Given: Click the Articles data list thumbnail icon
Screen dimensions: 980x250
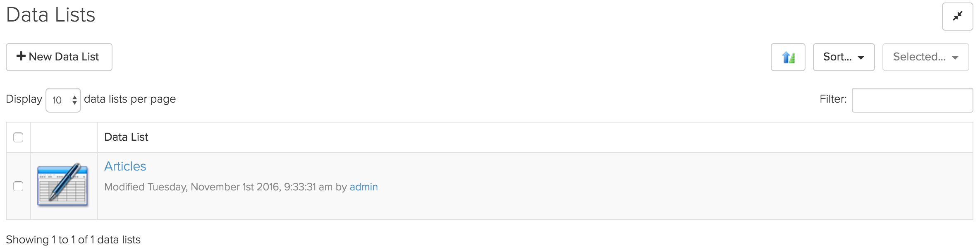Looking at the screenshot, I should pos(63,185).
